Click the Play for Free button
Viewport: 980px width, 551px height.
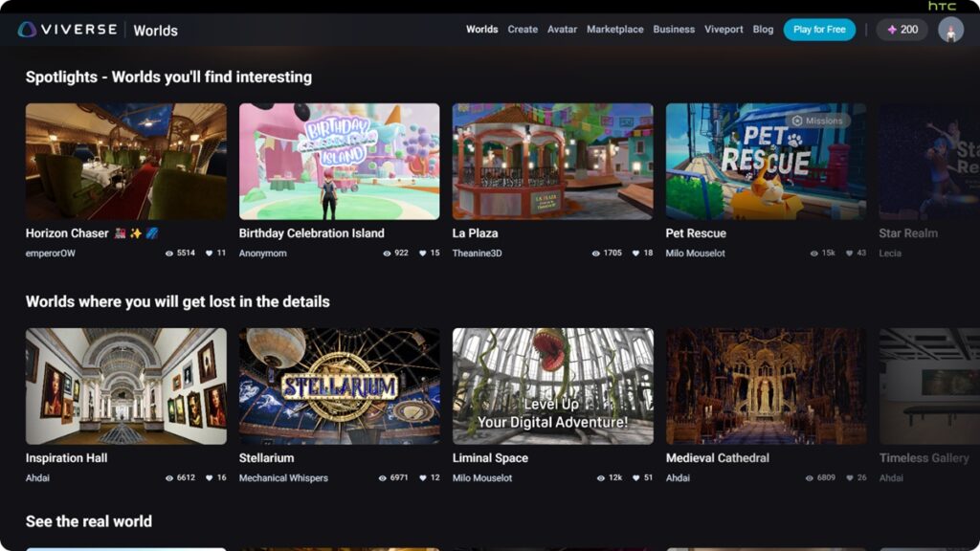coord(819,30)
